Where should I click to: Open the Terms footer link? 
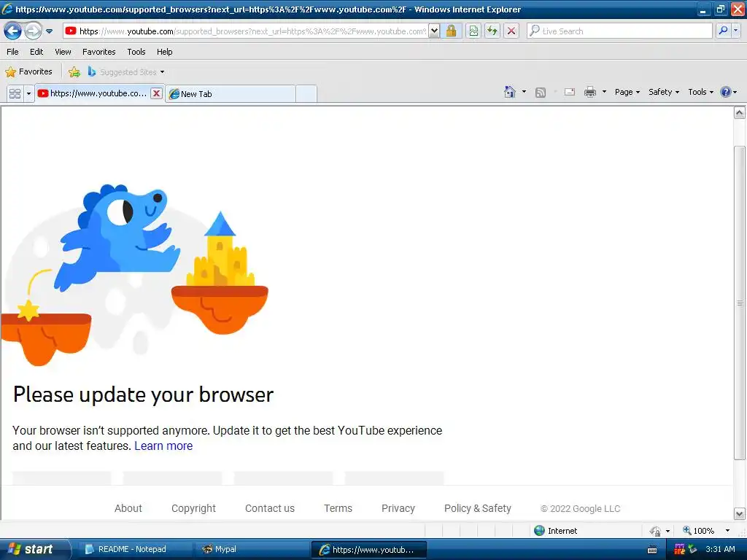coord(338,508)
